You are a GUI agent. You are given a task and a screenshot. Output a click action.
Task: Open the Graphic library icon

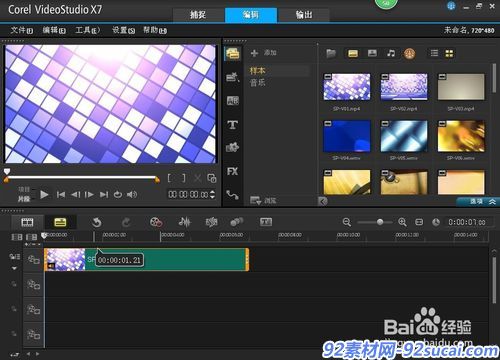[x=232, y=147]
